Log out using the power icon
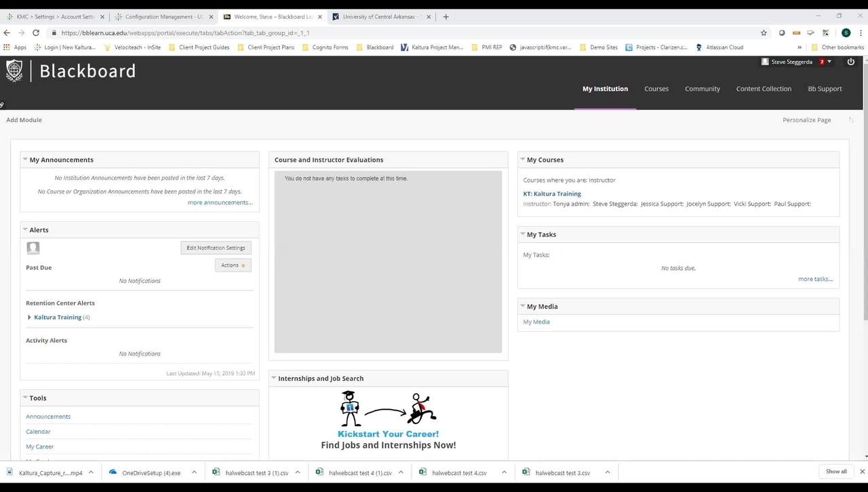This screenshot has width=868, height=492. [x=851, y=62]
